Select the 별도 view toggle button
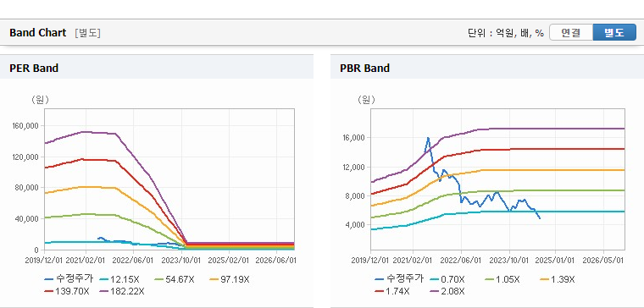This screenshot has height=308, width=644. (x=614, y=33)
